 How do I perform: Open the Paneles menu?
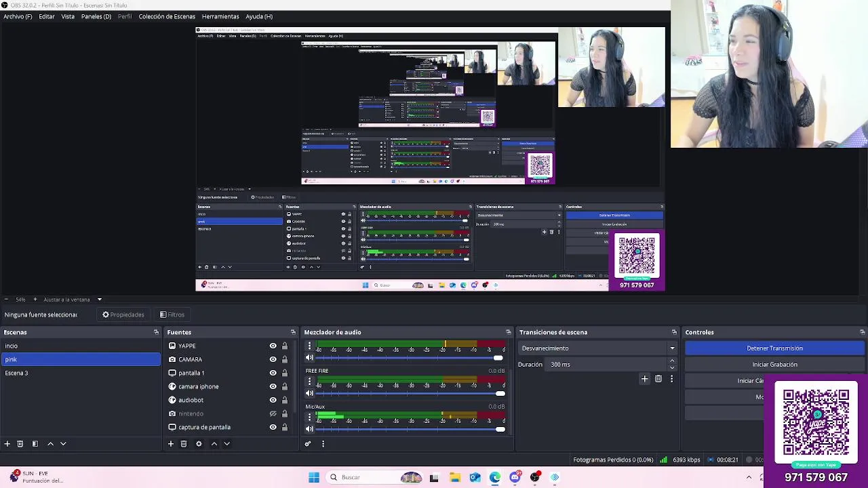96,16
